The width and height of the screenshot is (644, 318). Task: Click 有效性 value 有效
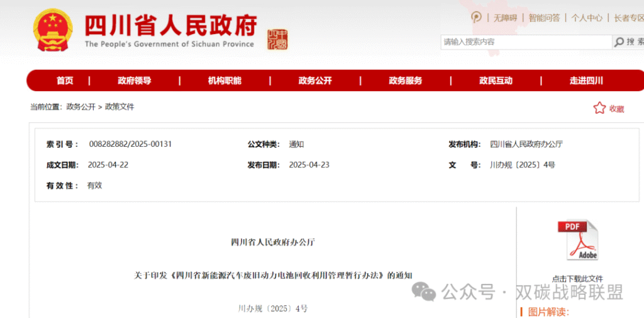(x=94, y=186)
